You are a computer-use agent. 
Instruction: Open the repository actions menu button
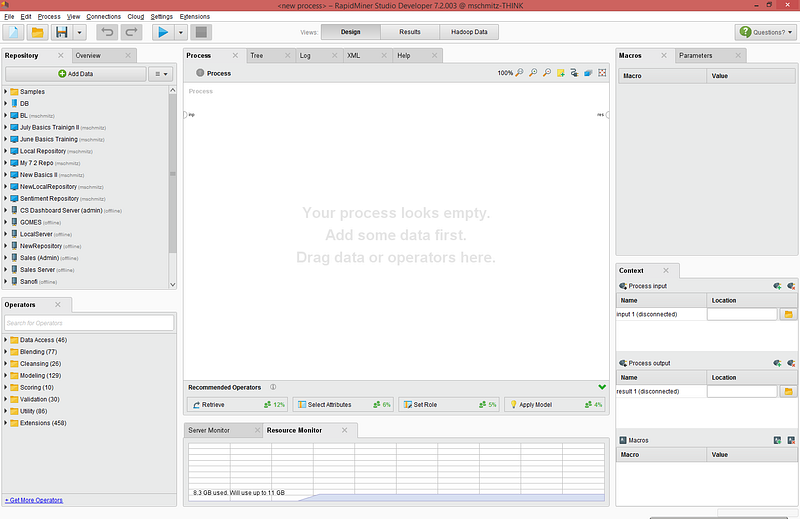pyautogui.click(x=161, y=73)
